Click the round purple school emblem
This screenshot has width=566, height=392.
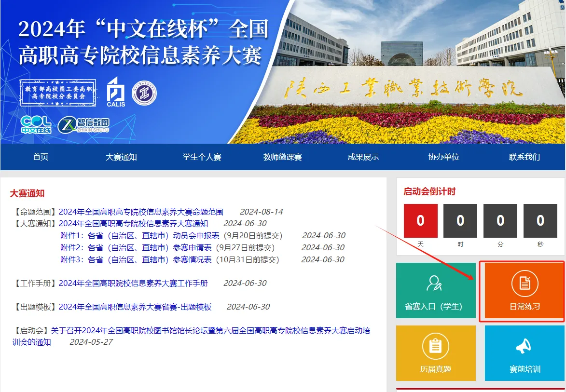tap(144, 93)
